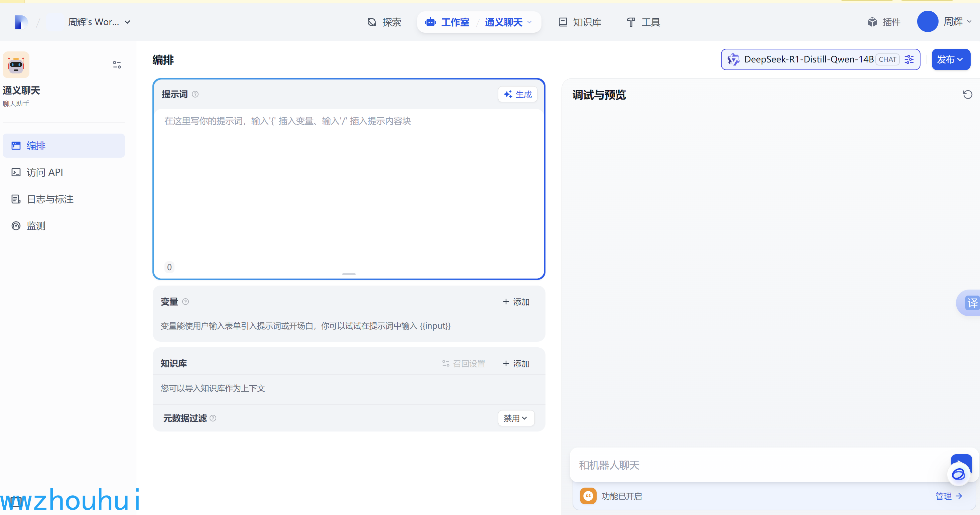The image size is (980, 515).
Task: Open model parameter settings icon
Action: click(909, 59)
